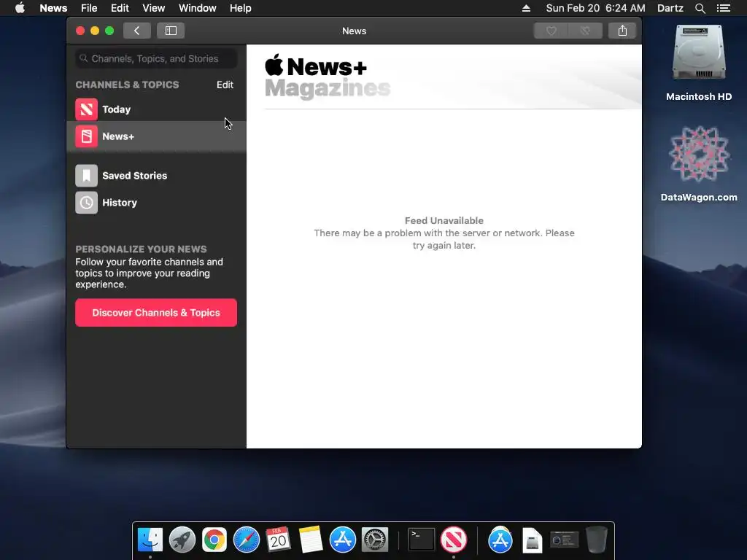The image size is (747, 560).
Task: Open the Trash in the Dock
Action: [x=597, y=540]
